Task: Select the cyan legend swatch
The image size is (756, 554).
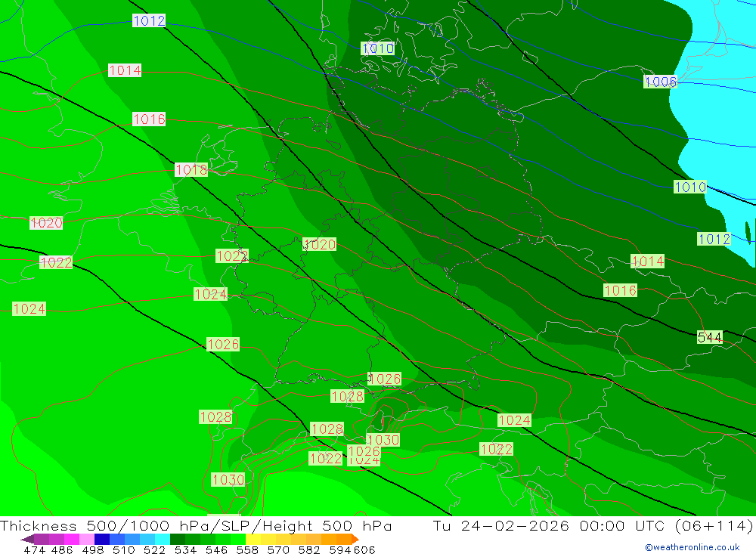Action: click(163, 539)
